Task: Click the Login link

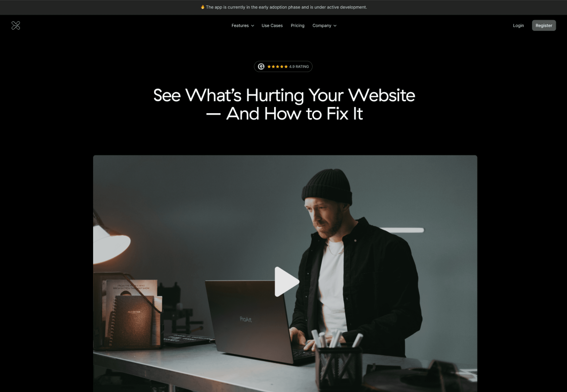Action: click(518, 25)
